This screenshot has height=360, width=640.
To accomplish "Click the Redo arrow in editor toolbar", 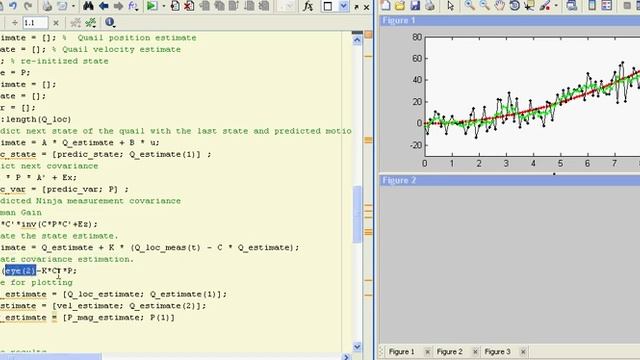I will tap(28, 6).
